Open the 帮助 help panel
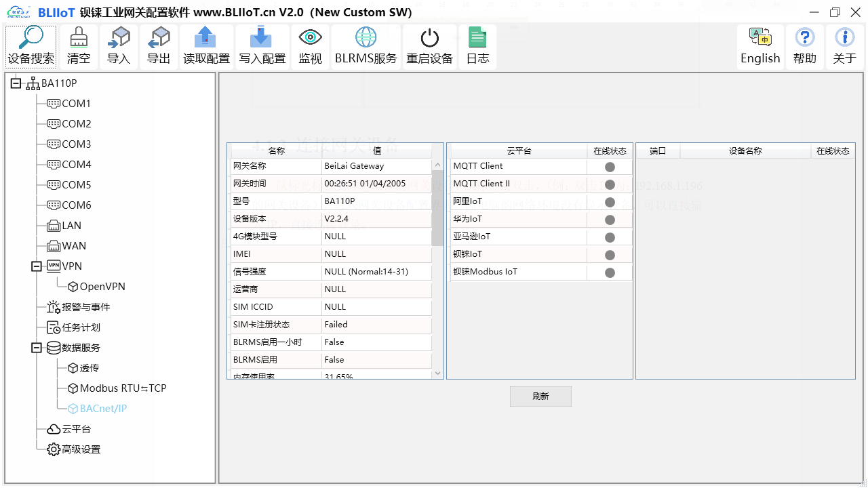The width and height of the screenshot is (868, 488). (x=804, y=45)
